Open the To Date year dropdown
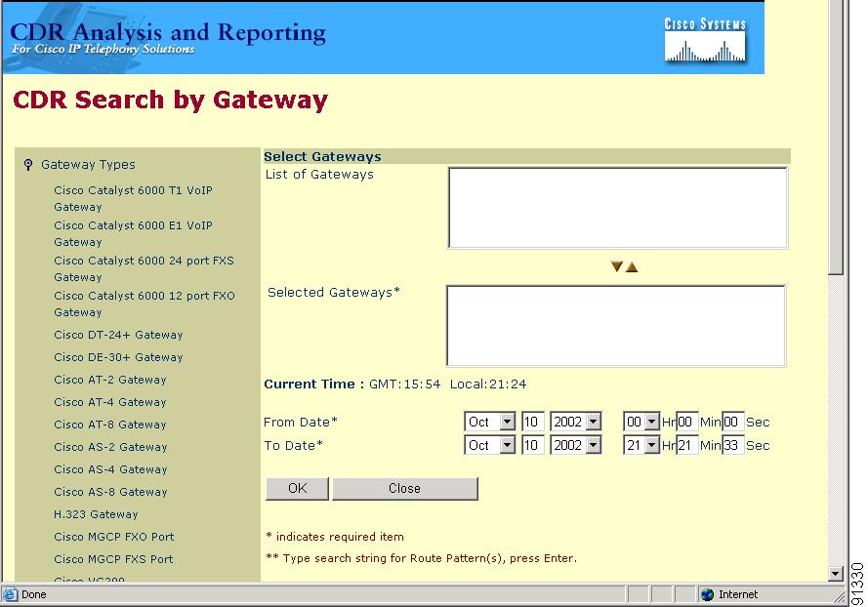 [x=593, y=445]
